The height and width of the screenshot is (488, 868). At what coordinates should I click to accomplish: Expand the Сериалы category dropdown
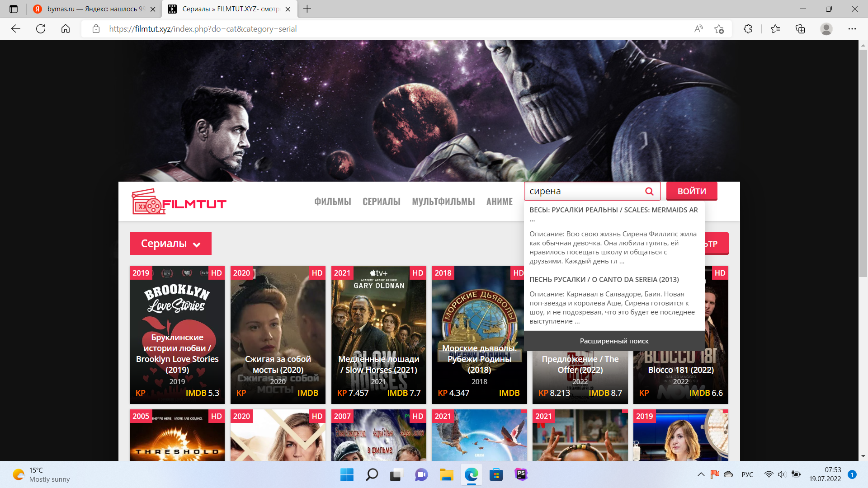pos(170,244)
